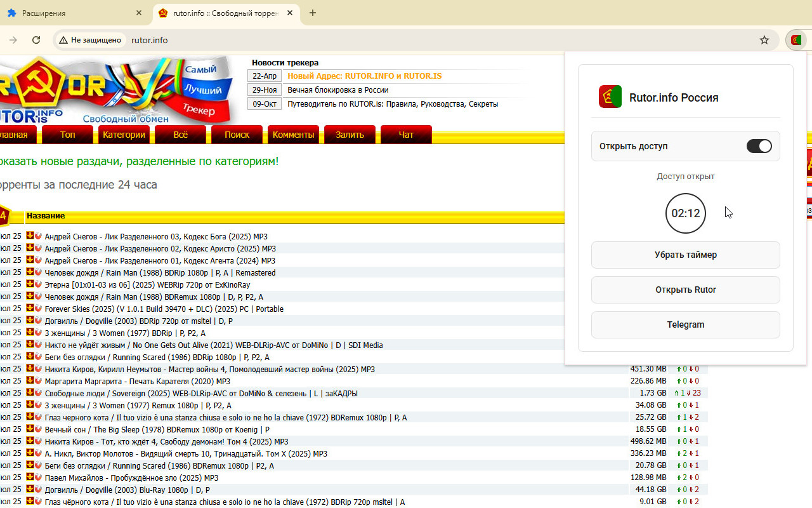Bookmark this page with the star icon
This screenshot has height=508, width=812.
pyautogui.click(x=764, y=40)
